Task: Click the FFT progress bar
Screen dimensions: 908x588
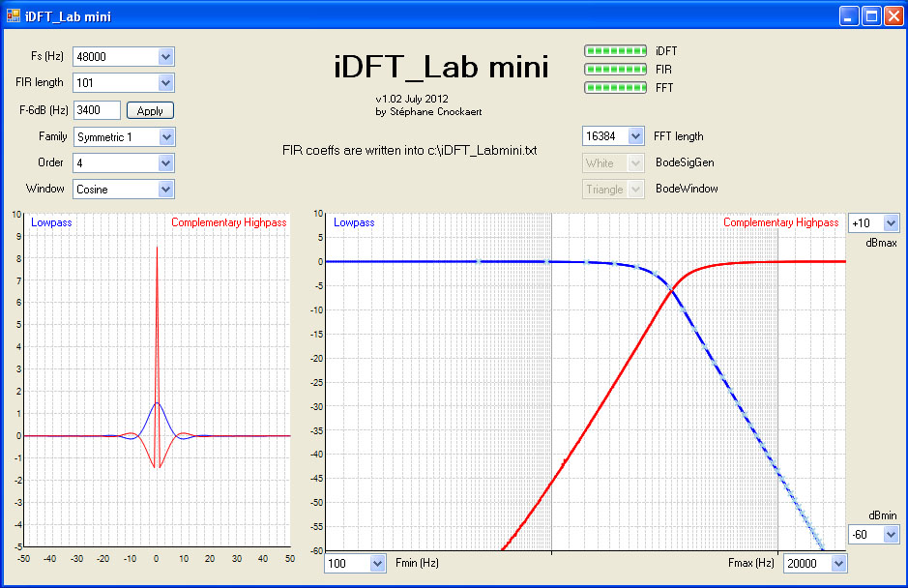Action: pos(615,88)
